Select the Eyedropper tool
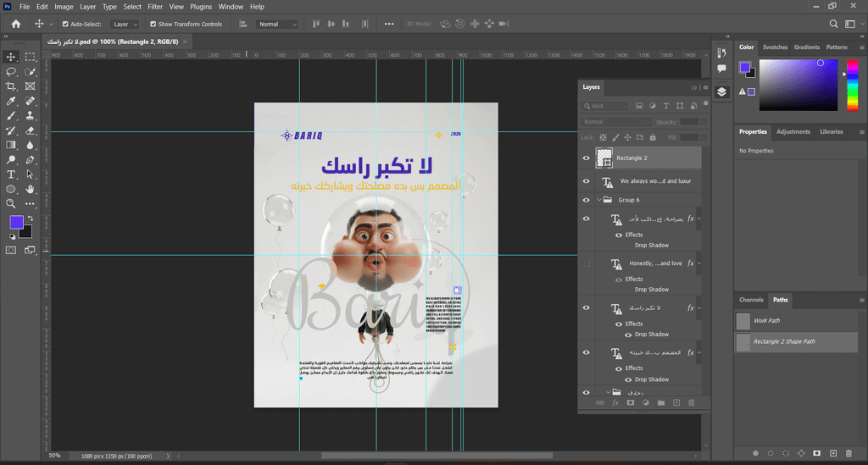This screenshot has width=868, height=465. (x=11, y=101)
